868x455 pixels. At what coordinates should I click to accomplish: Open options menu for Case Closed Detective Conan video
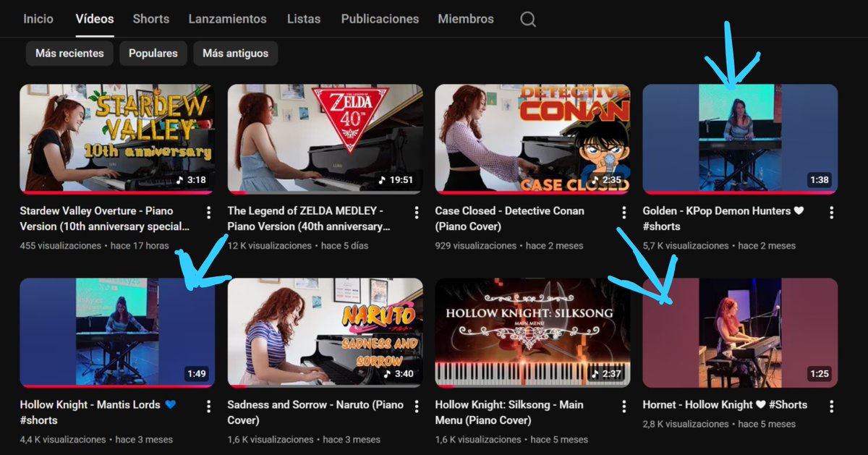point(624,212)
